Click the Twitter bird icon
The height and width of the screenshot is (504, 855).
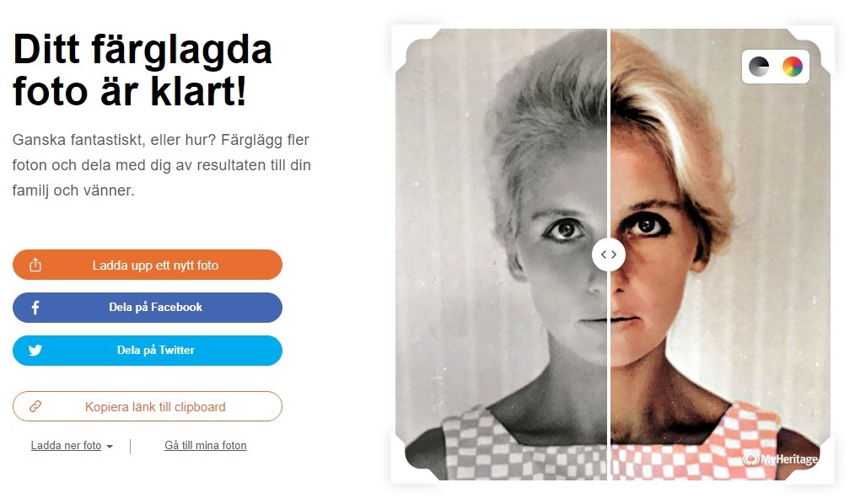[35, 351]
